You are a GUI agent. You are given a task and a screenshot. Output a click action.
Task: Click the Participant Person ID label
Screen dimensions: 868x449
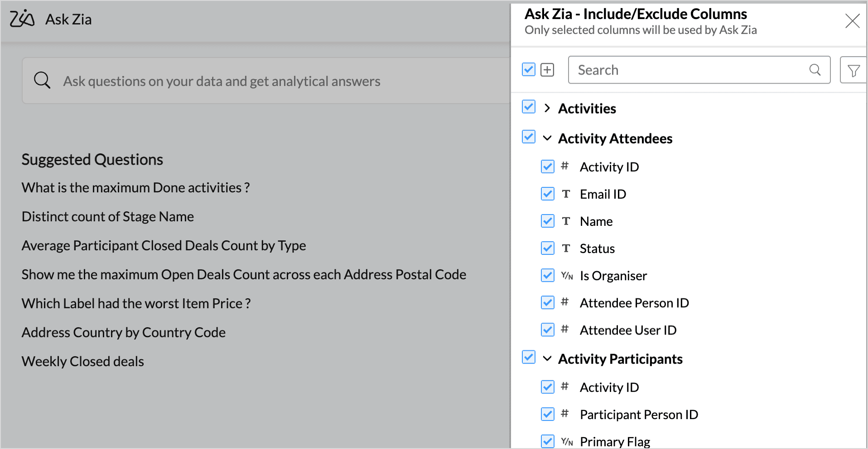pyautogui.click(x=639, y=414)
